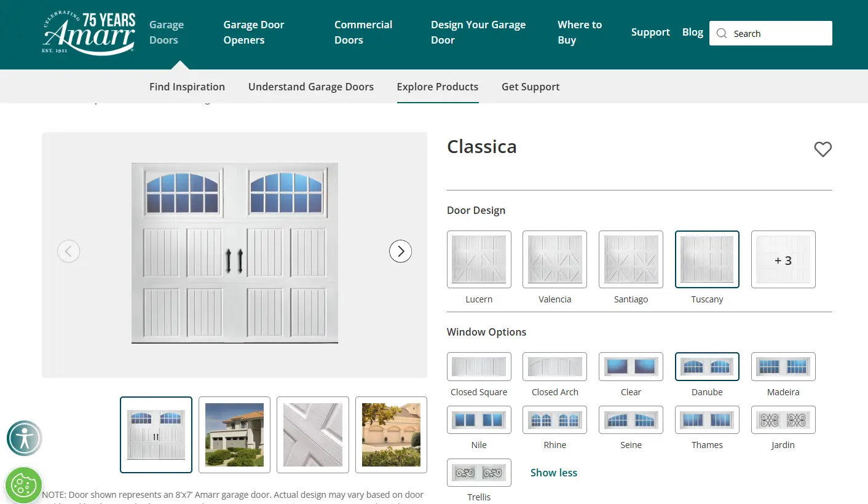Image resolution: width=868 pixels, height=504 pixels.
Task: Choose the Jardin window option
Action: (783, 420)
